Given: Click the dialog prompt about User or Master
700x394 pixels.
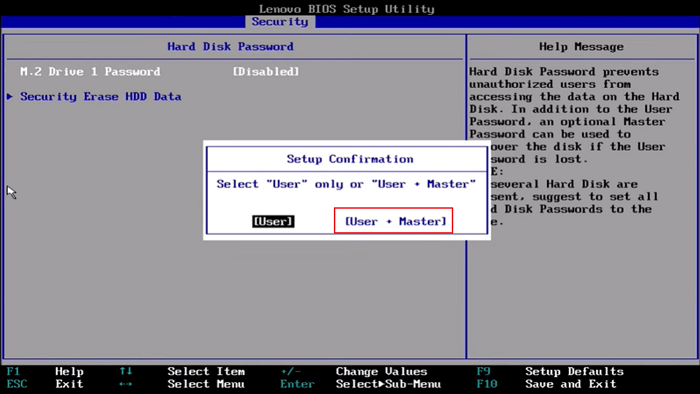Looking at the screenshot, I should tap(346, 184).
